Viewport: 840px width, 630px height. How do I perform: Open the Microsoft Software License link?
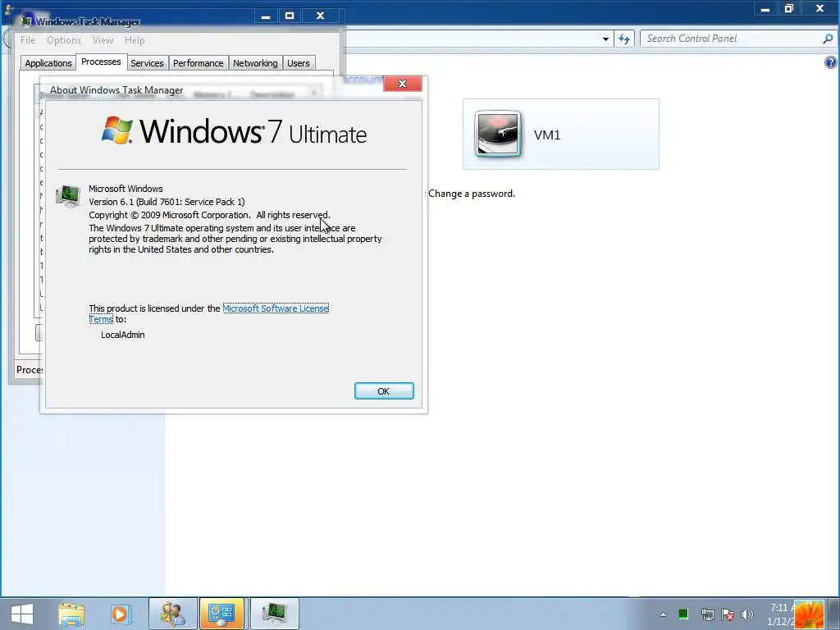coord(276,308)
